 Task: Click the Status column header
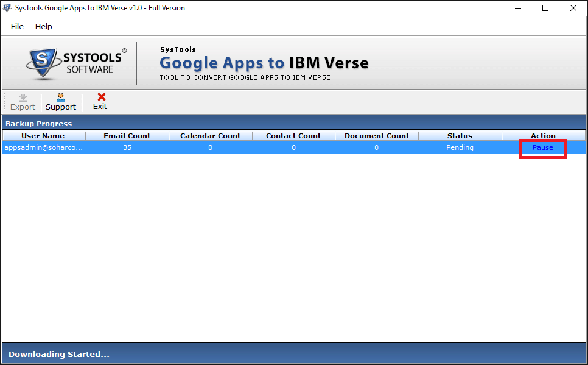pos(460,136)
